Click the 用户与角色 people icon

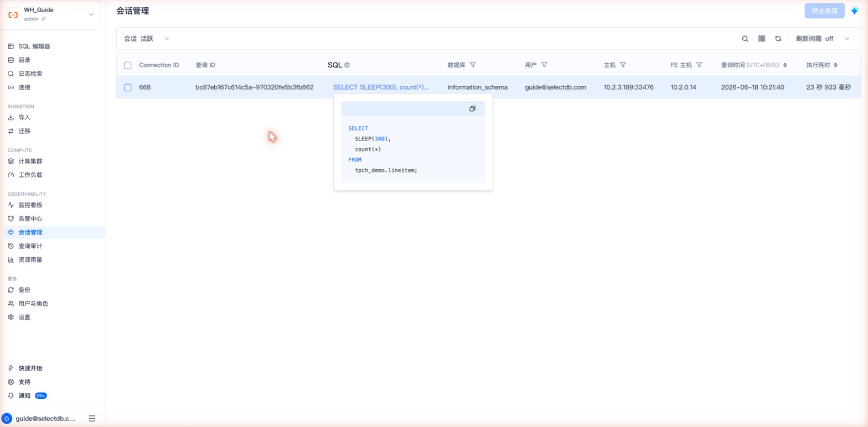click(11, 304)
